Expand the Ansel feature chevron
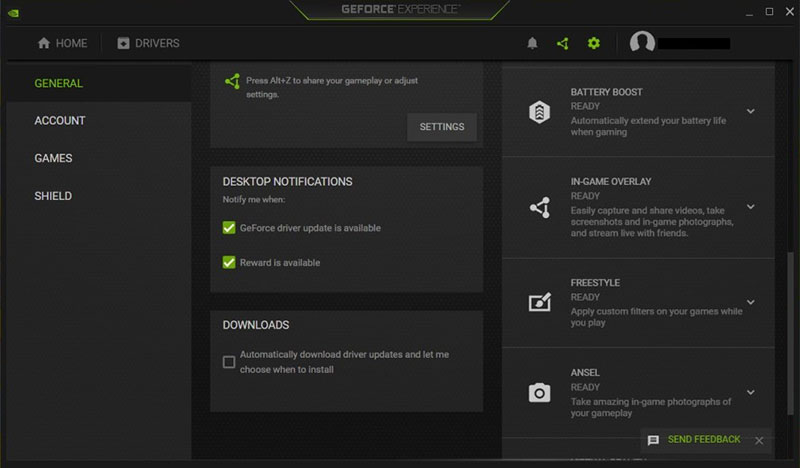This screenshot has height=468, width=800. (x=751, y=392)
